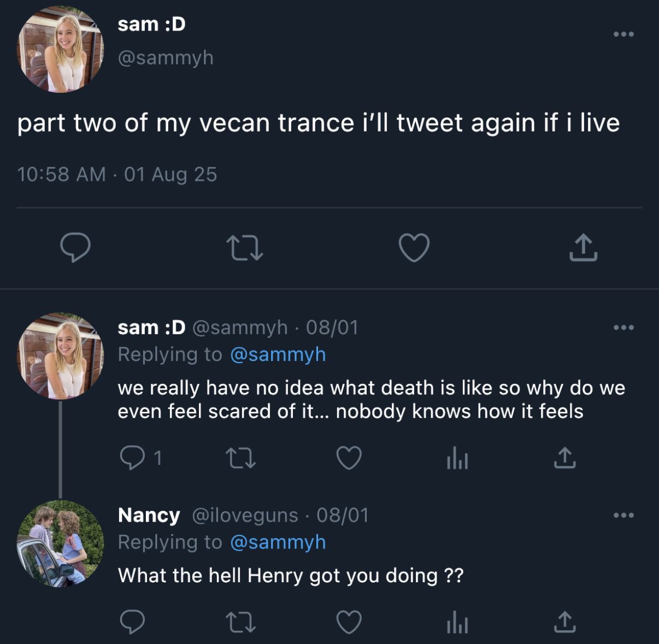Reply to sam's tweet about death
This screenshot has width=659, height=644.
pyautogui.click(x=132, y=458)
